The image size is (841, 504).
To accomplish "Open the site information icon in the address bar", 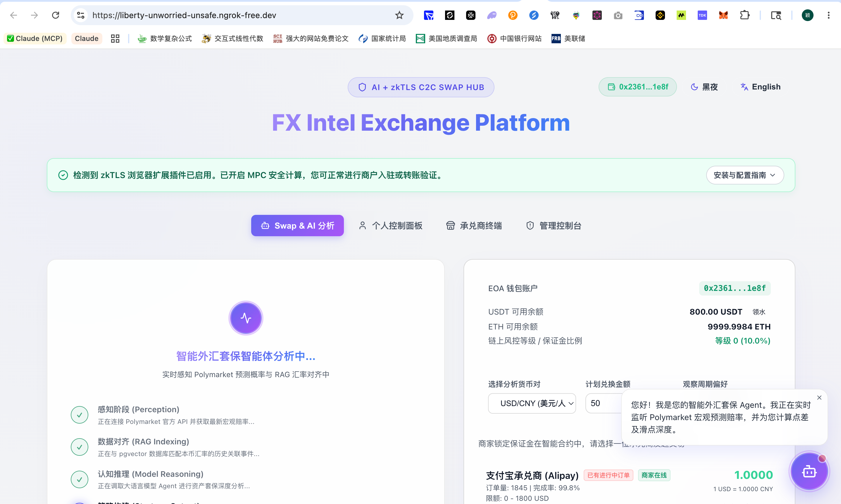I will pos(81,15).
